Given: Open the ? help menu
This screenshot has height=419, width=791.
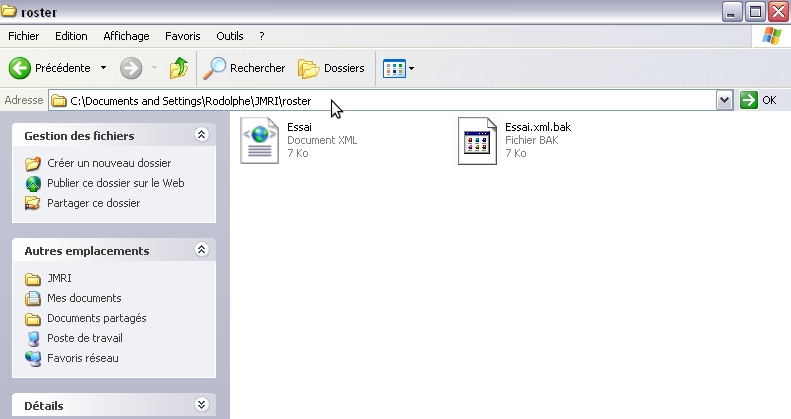Looking at the screenshot, I should click(261, 36).
